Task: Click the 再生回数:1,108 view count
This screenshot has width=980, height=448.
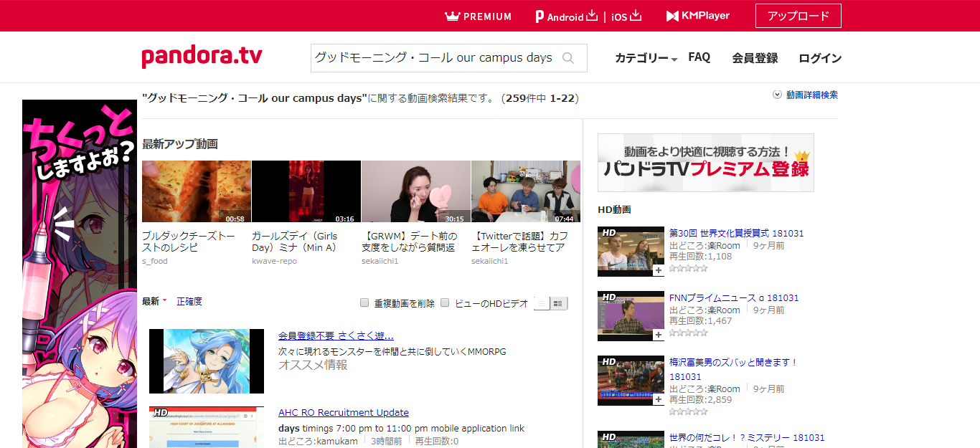Action: point(701,257)
